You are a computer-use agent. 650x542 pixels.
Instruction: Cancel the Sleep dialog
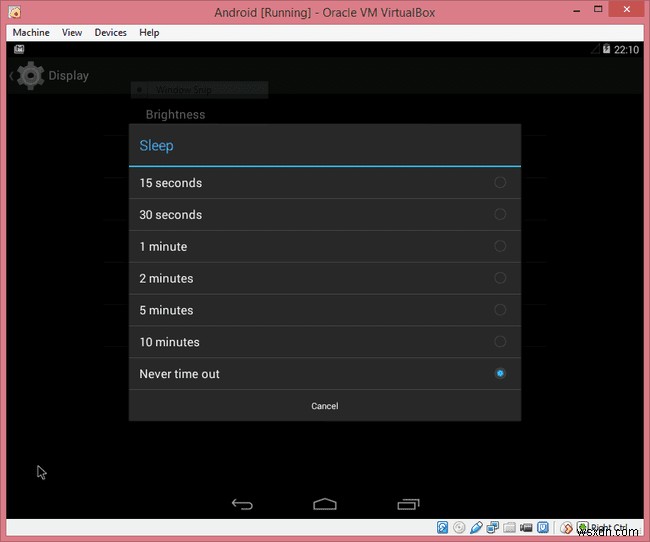coord(325,406)
